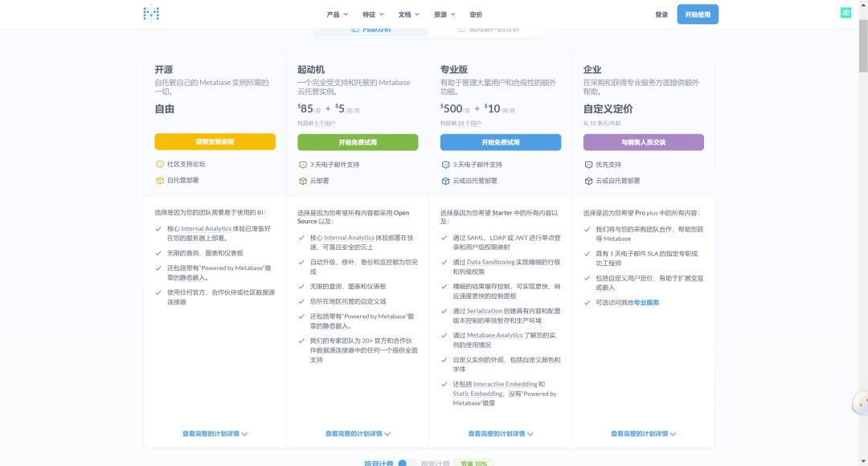
Task: Open the Data Sandboxing link
Action: pyautogui.click(x=490, y=263)
